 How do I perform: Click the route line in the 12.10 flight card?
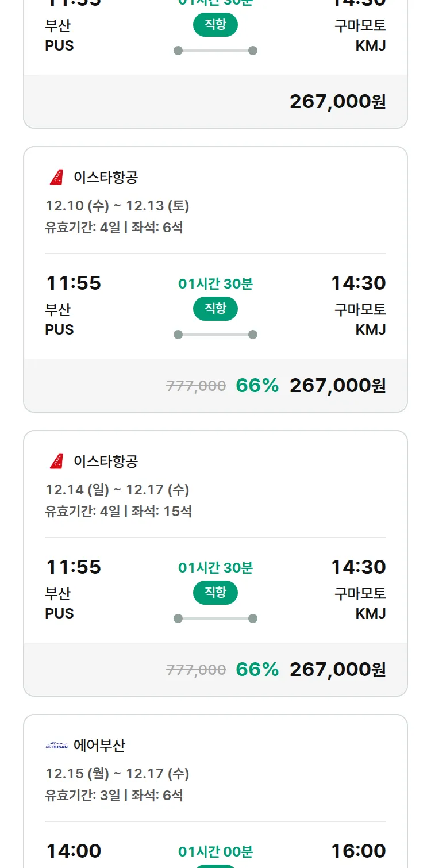(x=215, y=335)
